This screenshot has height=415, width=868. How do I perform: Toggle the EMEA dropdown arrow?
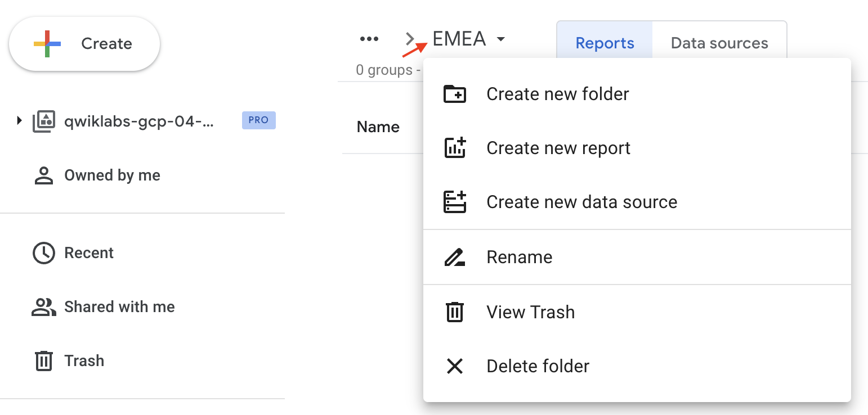tap(500, 39)
